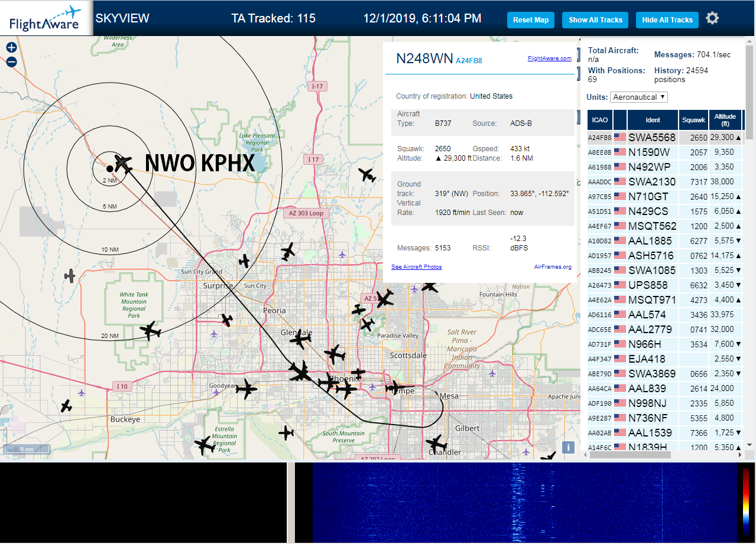Click the US flag in UPS858 row
The width and height of the screenshot is (756, 544).
point(620,285)
